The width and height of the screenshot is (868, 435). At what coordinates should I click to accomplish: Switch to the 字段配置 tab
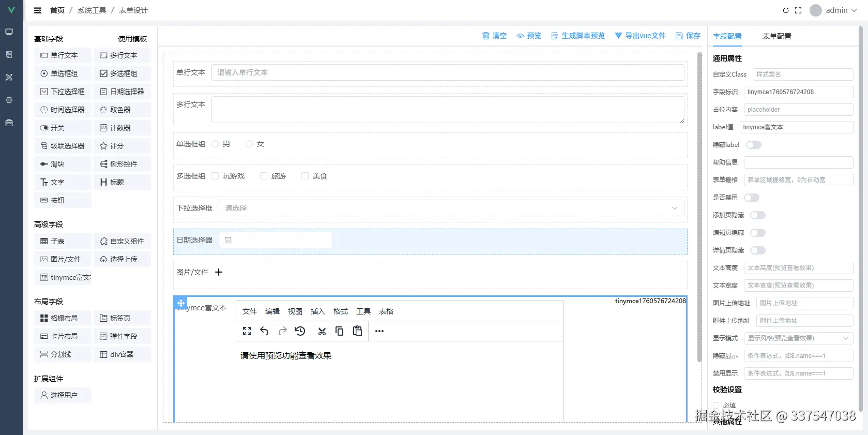coord(727,36)
